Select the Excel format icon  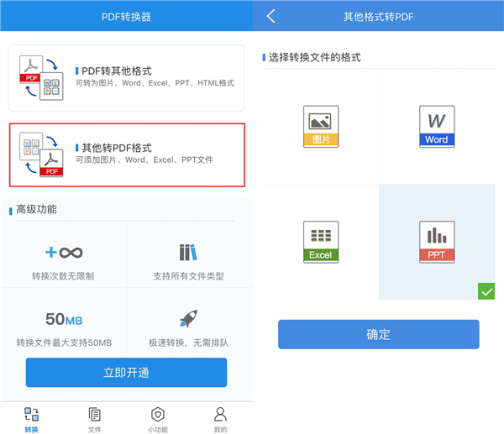click(321, 242)
